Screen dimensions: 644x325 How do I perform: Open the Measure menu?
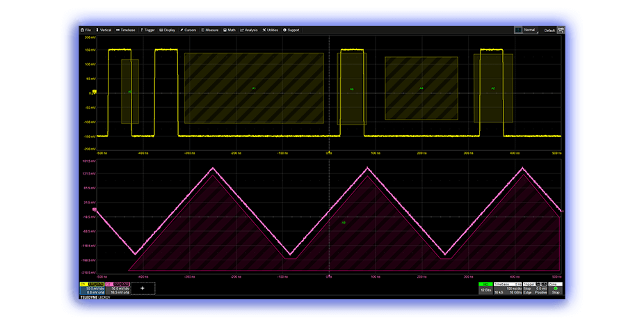coord(210,30)
